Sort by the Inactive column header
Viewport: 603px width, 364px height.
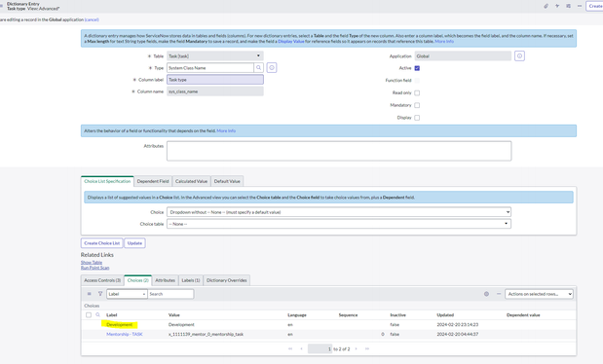[x=398, y=314]
